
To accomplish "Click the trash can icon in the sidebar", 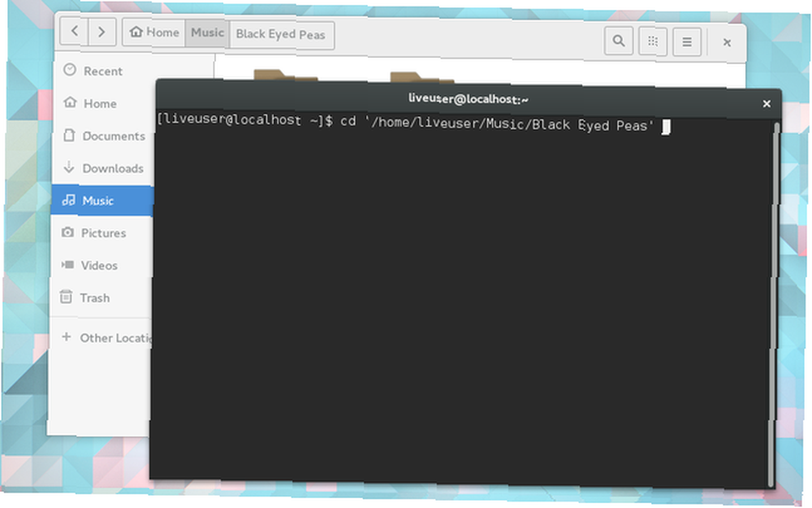I will point(67,297).
